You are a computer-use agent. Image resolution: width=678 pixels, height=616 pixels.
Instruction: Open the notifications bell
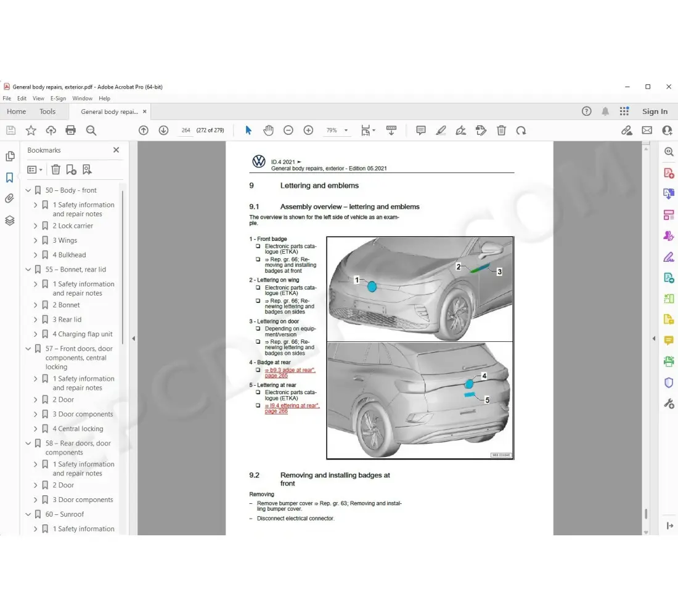click(605, 111)
